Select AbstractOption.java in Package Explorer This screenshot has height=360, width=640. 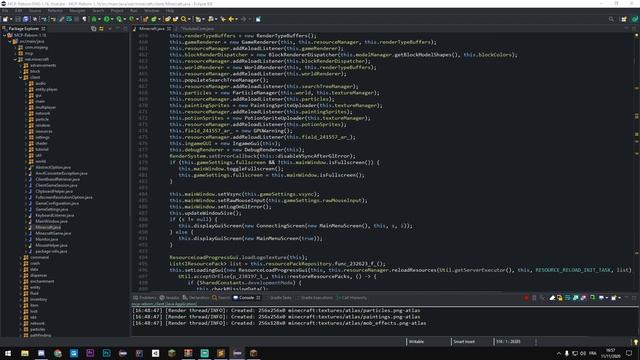53,167
